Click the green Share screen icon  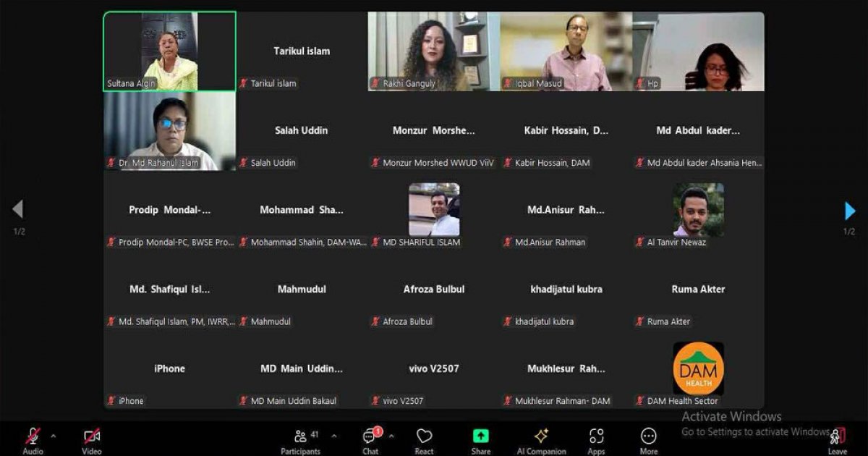point(481,436)
